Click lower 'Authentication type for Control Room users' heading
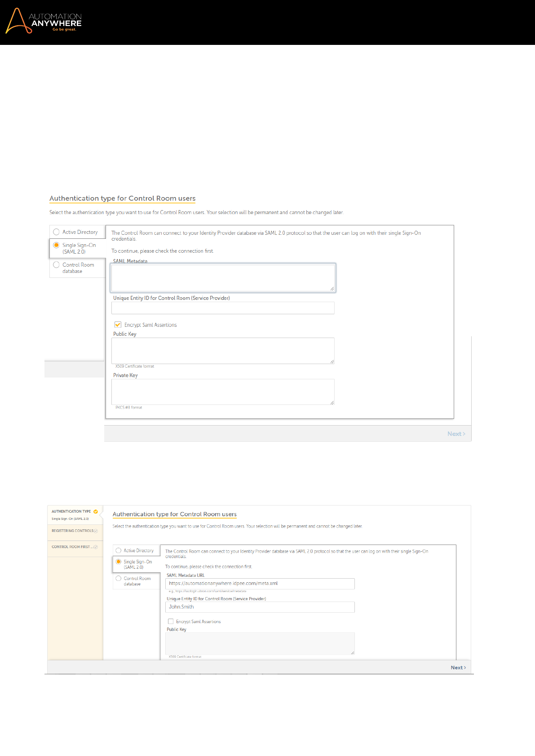Viewport: 535px width, 756px height. (x=175, y=514)
